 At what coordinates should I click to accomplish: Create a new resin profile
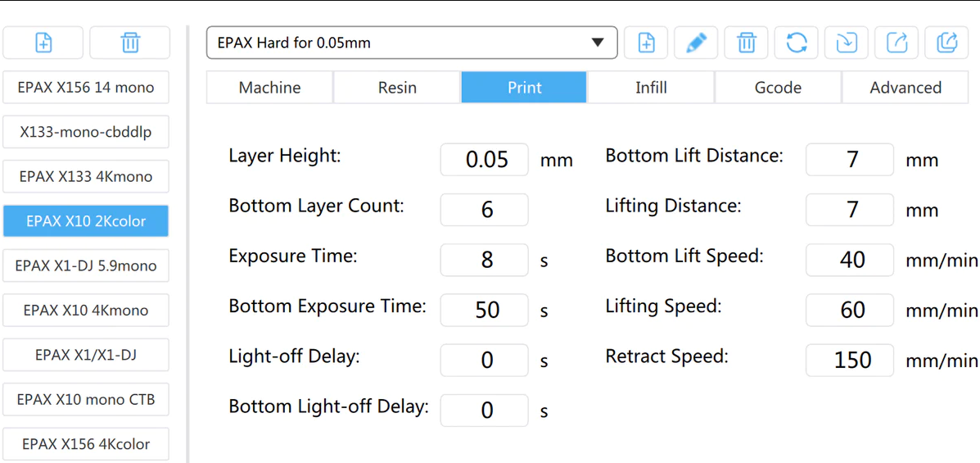tap(646, 43)
